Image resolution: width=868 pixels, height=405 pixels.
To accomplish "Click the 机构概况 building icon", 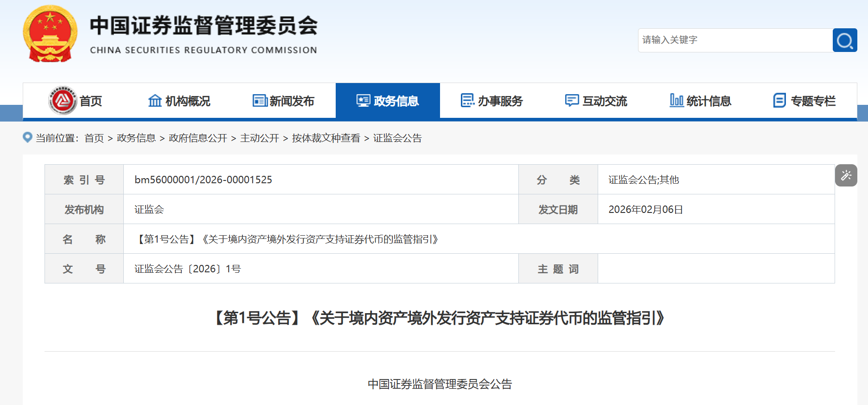I will click(x=155, y=100).
